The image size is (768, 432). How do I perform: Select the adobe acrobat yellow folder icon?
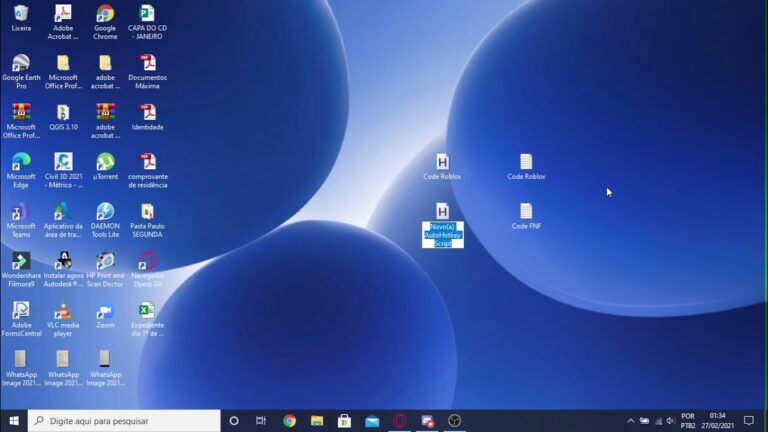[105, 63]
